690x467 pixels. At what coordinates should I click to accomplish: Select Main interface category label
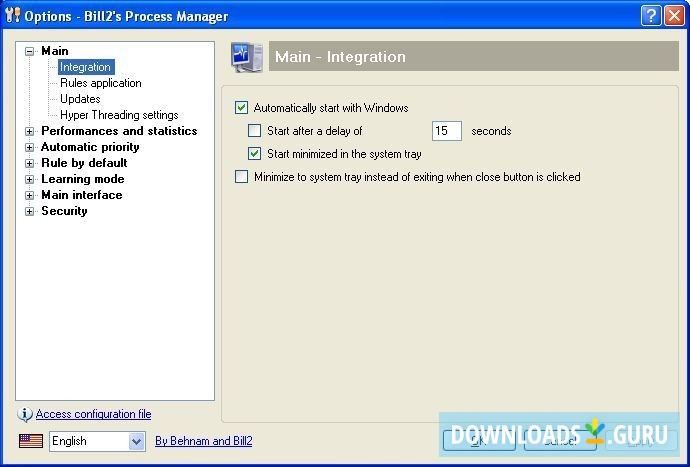click(x=82, y=195)
